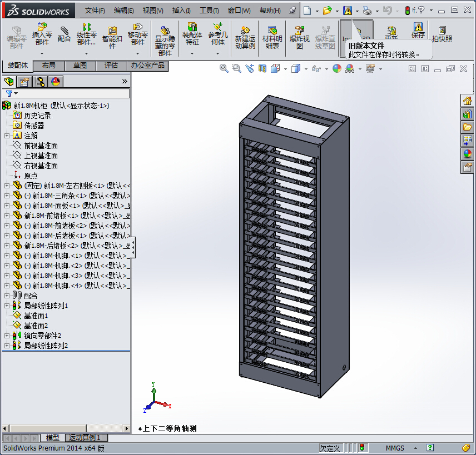Image resolution: width=476 pixels, height=455 pixels.
Task: Open the 文件(F) menu
Action: click(x=95, y=11)
